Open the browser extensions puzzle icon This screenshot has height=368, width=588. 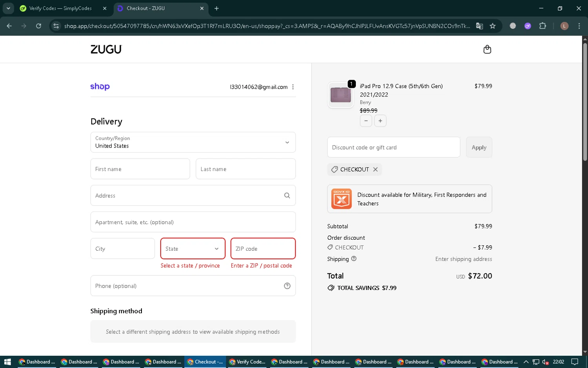coord(543,26)
